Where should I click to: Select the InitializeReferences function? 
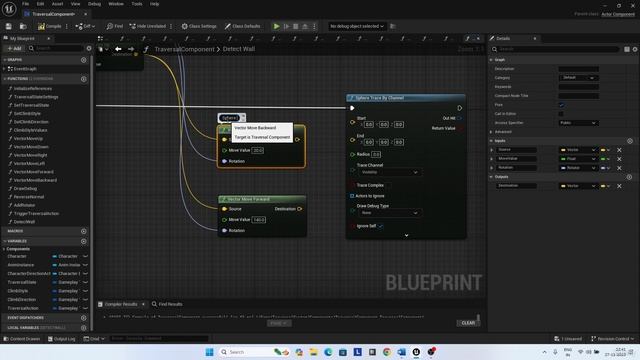[x=32, y=89]
